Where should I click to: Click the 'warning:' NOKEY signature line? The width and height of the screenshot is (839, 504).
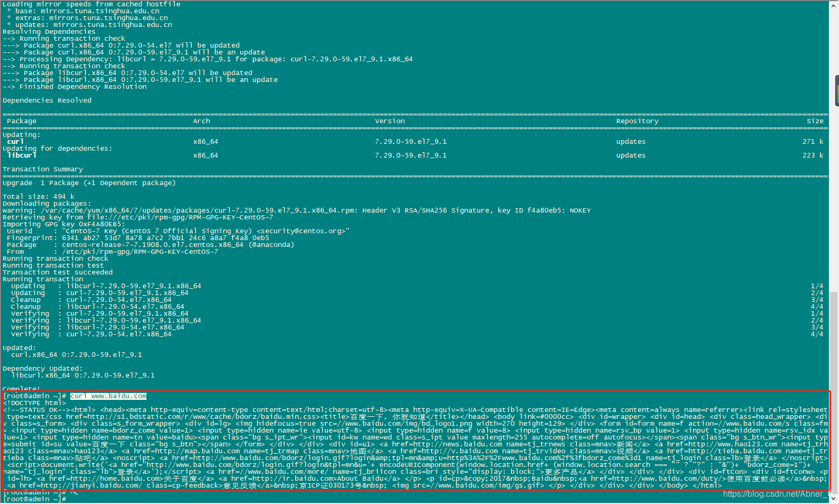pyautogui.click(x=297, y=210)
